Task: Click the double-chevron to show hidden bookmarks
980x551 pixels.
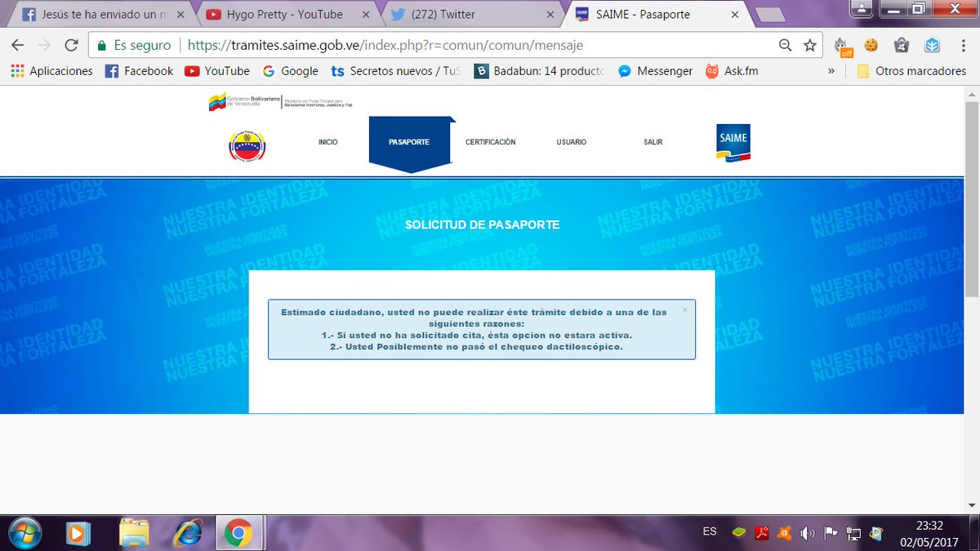Action: [831, 71]
